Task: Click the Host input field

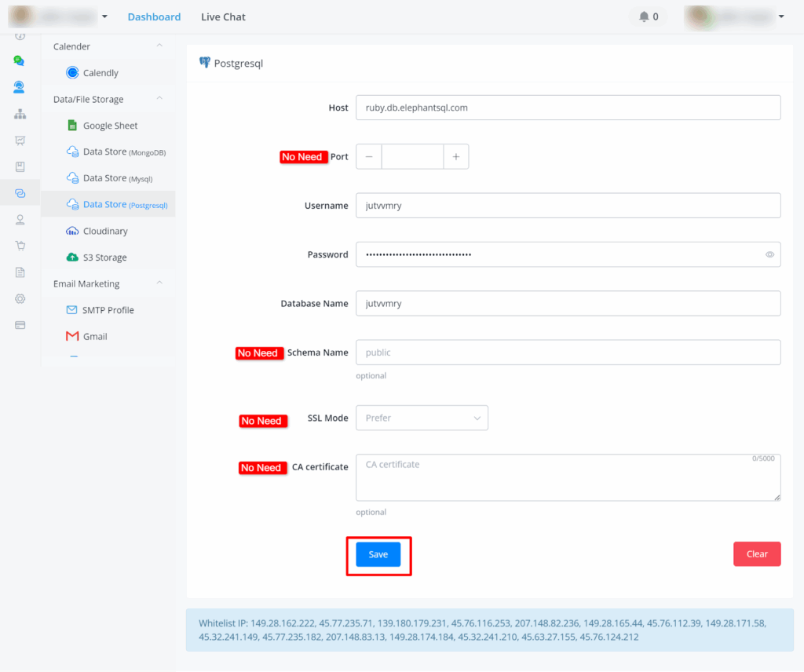Action: (x=568, y=108)
